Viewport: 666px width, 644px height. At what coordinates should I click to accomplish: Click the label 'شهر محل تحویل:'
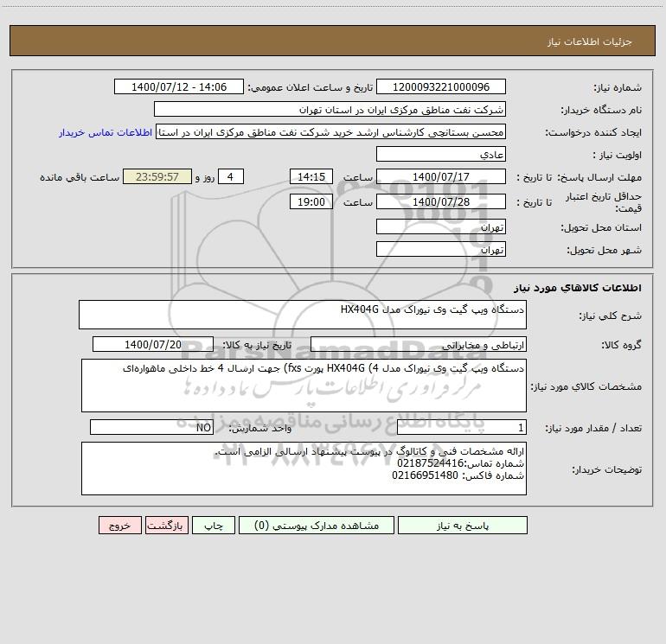point(604,250)
